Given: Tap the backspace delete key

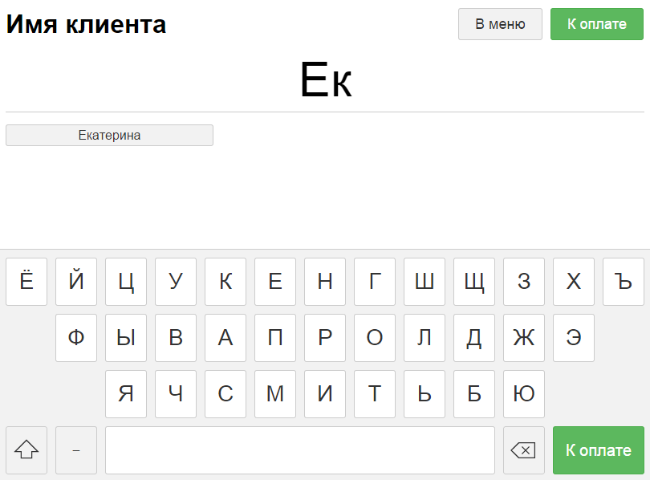Looking at the screenshot, I should coord(524,450).
